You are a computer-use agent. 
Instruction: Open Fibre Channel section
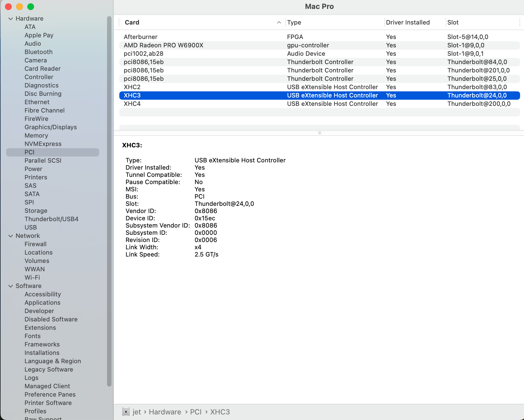[45, 111]
